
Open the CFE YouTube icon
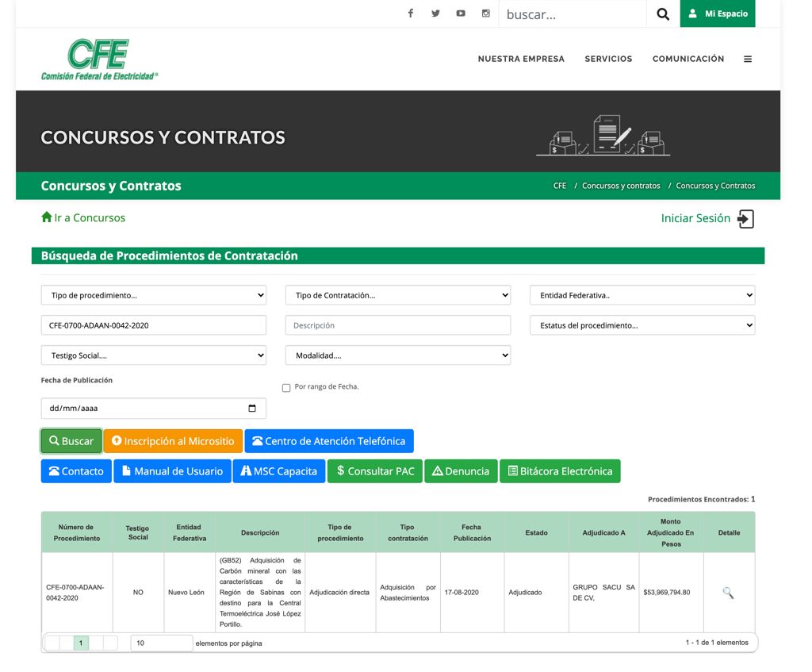click(461, 13)
